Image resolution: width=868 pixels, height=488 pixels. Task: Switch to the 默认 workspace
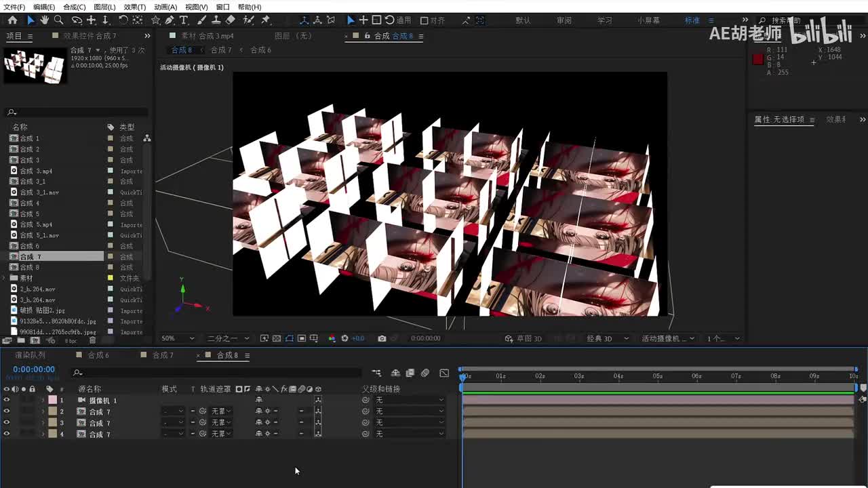(524, 20)
